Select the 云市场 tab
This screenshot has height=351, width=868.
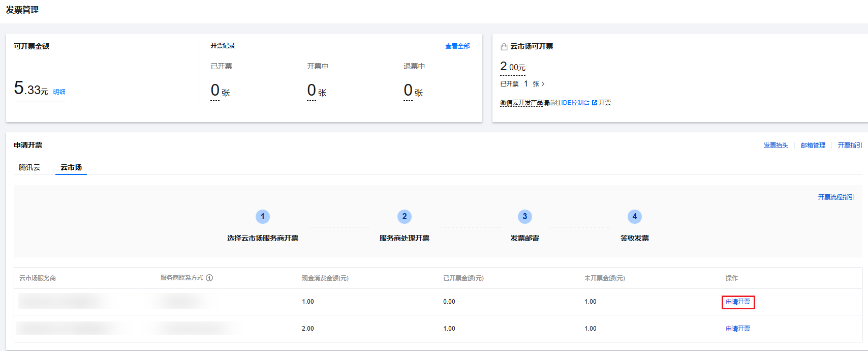click(71, 167)
